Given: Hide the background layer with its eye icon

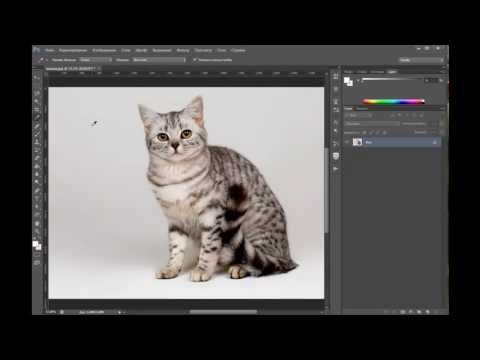Looking at the screenshot, I should 348,142.
